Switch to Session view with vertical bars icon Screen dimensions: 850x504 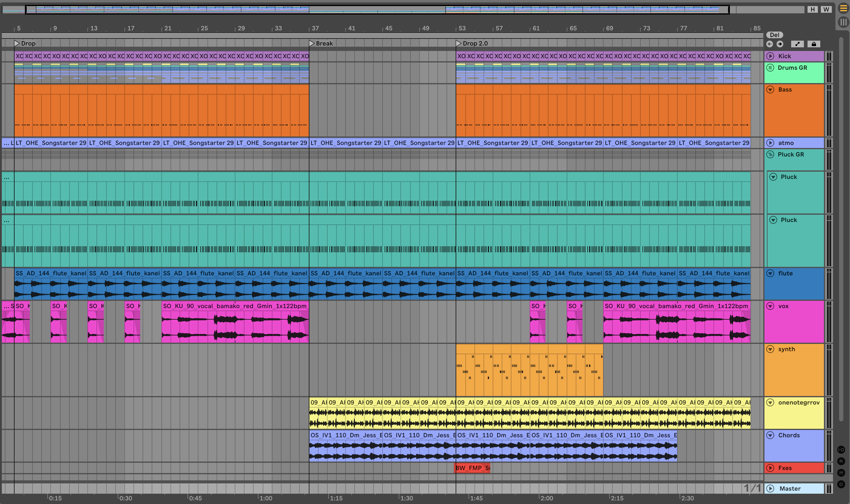pyautogui.click(x=844, y=22)
